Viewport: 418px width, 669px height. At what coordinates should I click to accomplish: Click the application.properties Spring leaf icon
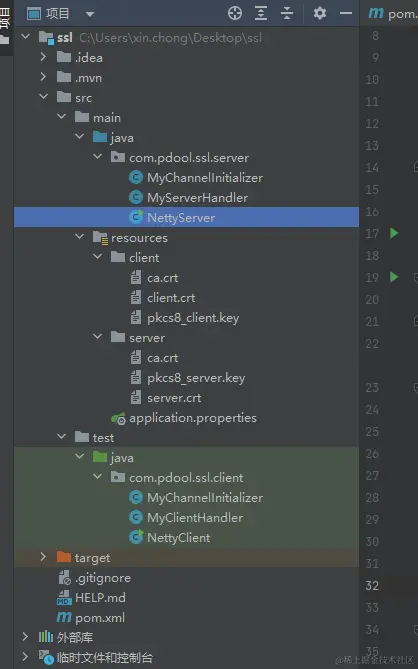click(118, 418)
